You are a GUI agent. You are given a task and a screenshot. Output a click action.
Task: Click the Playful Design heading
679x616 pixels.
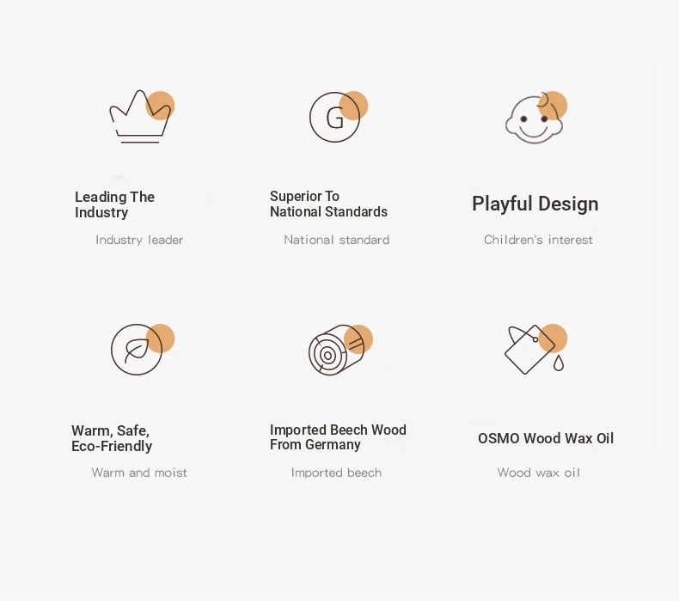[x=535, y=204]
